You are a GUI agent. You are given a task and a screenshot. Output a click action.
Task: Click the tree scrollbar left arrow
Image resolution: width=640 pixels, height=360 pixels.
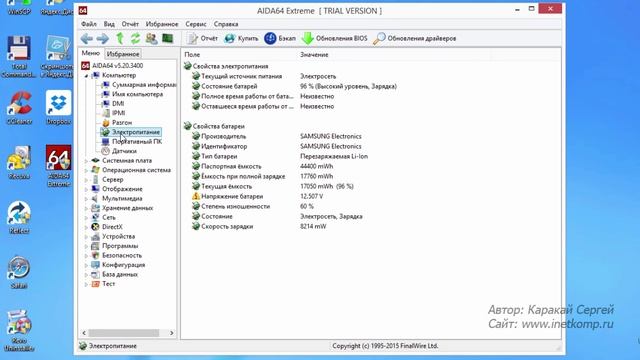(x=84, y=333)
